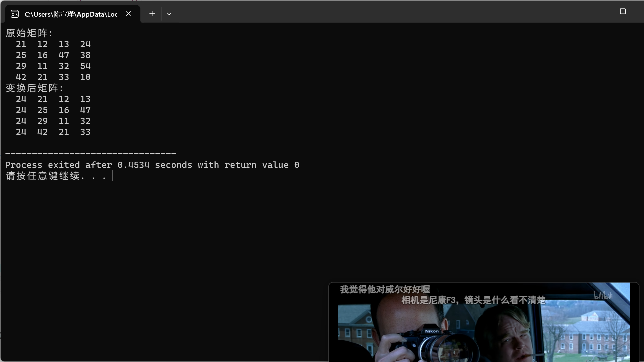Click the 原始矩阵 heading line
The width and height of the screenshot is (644, 362).
[x=29, y=33]
